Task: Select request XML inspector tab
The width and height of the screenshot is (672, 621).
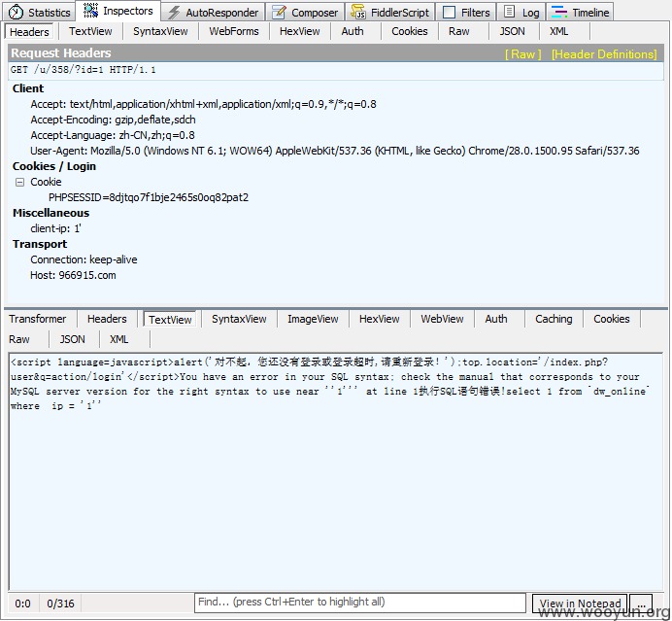Action: [x=558, y=31]
